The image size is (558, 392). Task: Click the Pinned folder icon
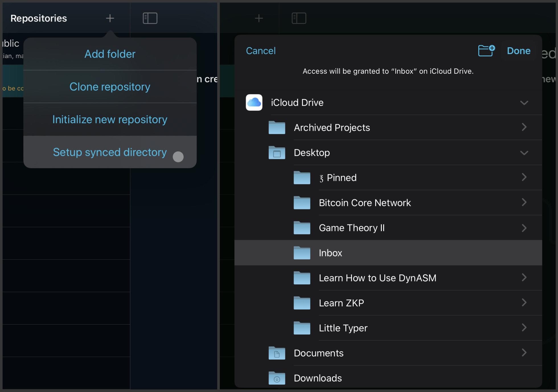tap(302, 178)
